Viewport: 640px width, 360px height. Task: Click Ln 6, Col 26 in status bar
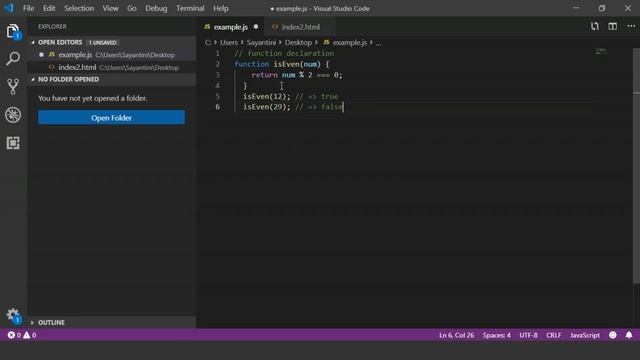click(x=456, y=335)
